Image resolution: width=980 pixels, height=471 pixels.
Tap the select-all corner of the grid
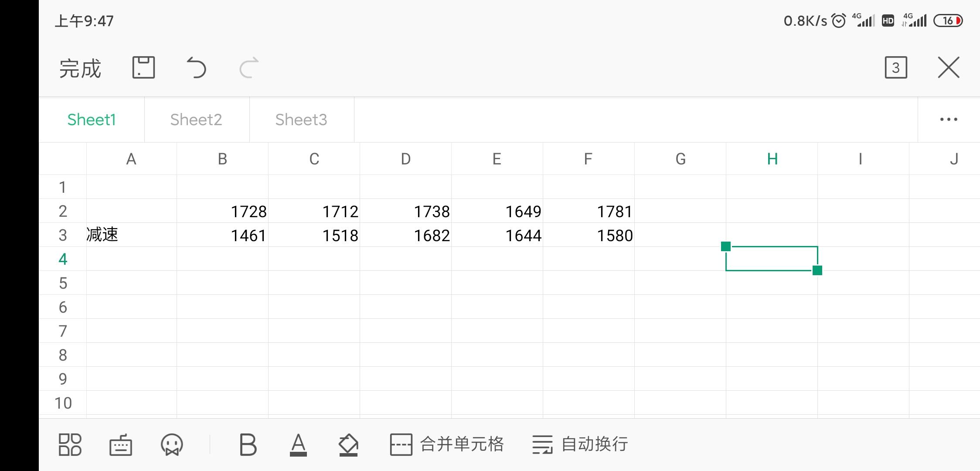[x=63, y=159]
